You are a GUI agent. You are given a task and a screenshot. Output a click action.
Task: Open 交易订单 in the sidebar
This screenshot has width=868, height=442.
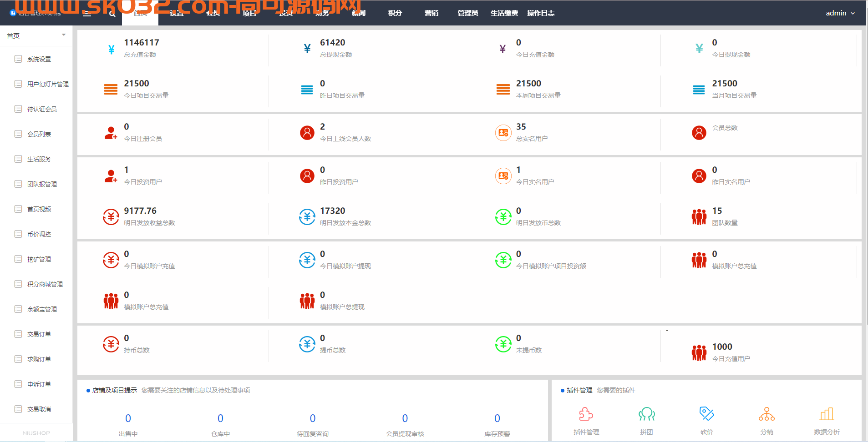pyautogui.click(x=39, y=334)
